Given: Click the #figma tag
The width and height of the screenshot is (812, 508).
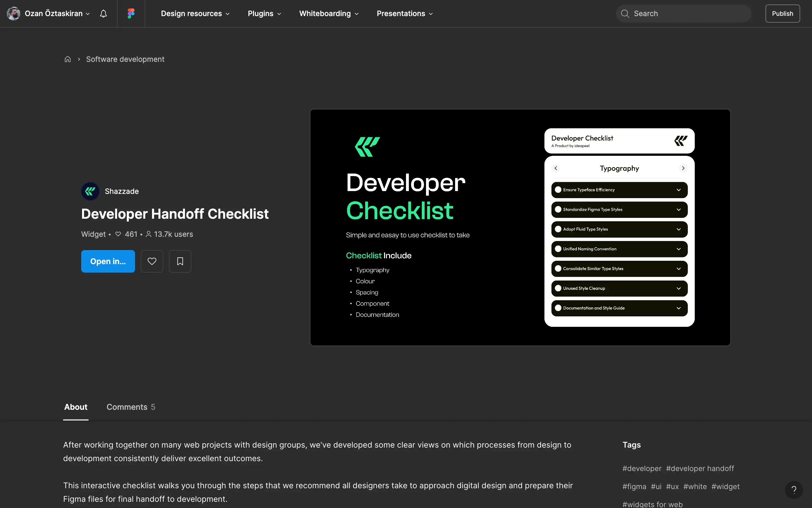Looking at the screenshot, I should pyautogui.click(x=634, y=487).
